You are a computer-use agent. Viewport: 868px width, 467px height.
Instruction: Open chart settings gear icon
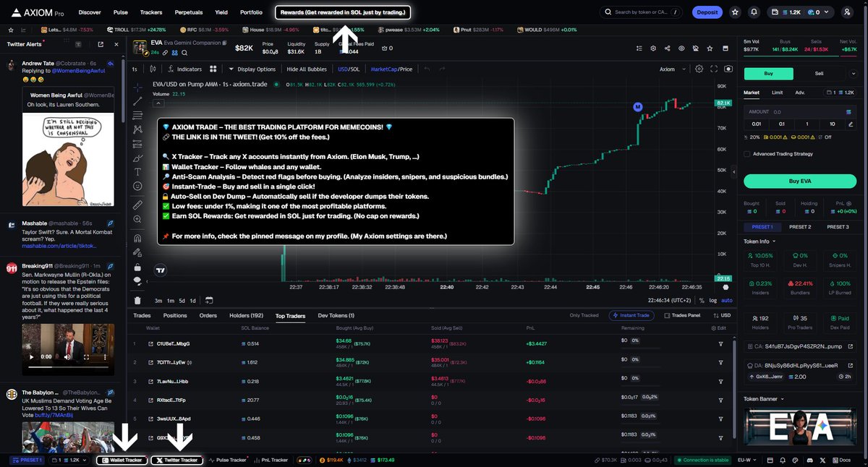[x=699, y=69]
